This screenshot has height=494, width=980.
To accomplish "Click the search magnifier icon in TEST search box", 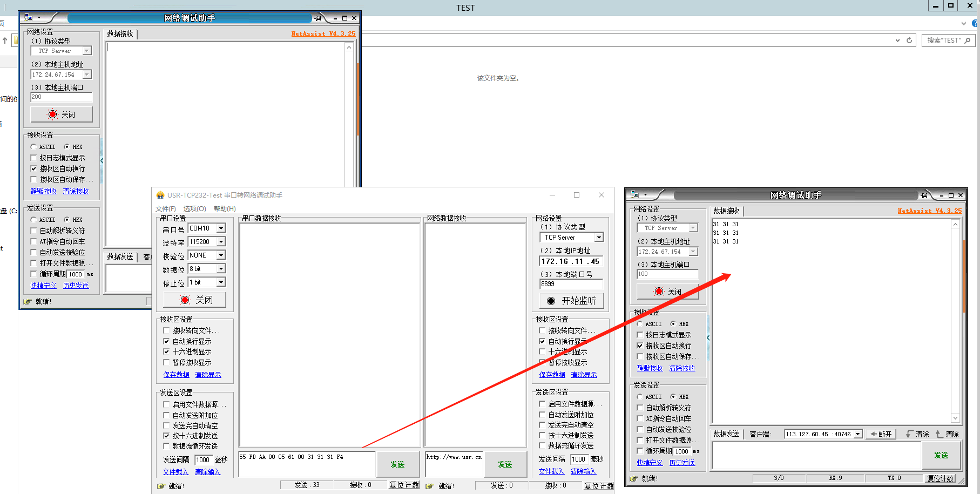I will pyautogui.click(x=968, y=40).
